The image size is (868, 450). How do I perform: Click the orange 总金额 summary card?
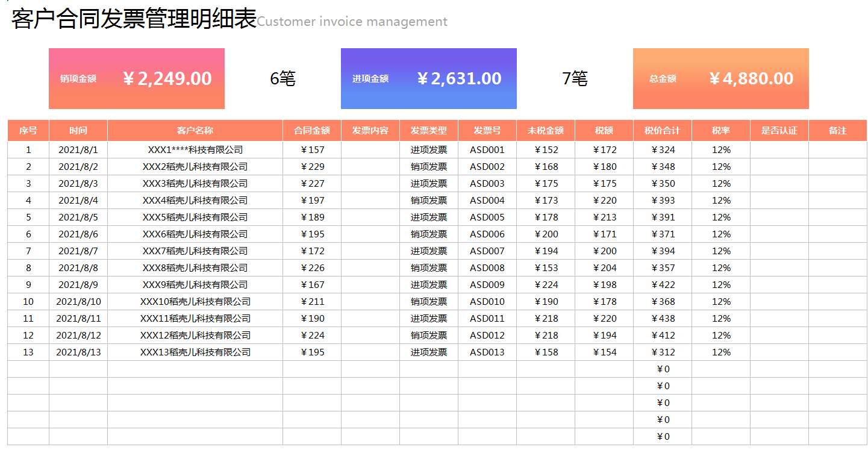click(x=720, y=78)
